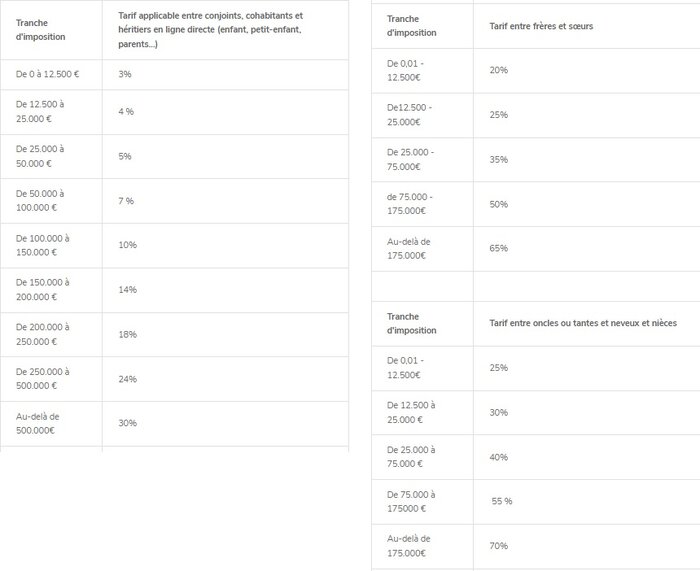Select the 70% rate cell
Viewport: 700px width, 571px height.
[499, 546]
